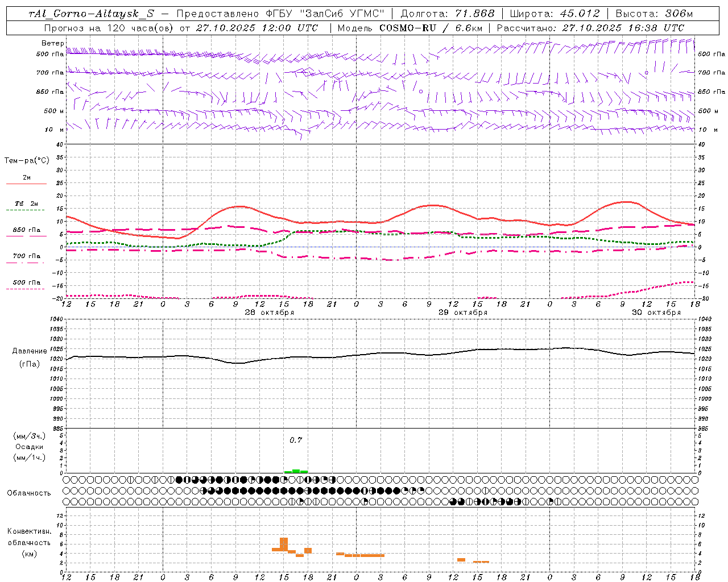Click the 500 м wind level label on the left axis
728x582 pixels.
pos(54,111)
